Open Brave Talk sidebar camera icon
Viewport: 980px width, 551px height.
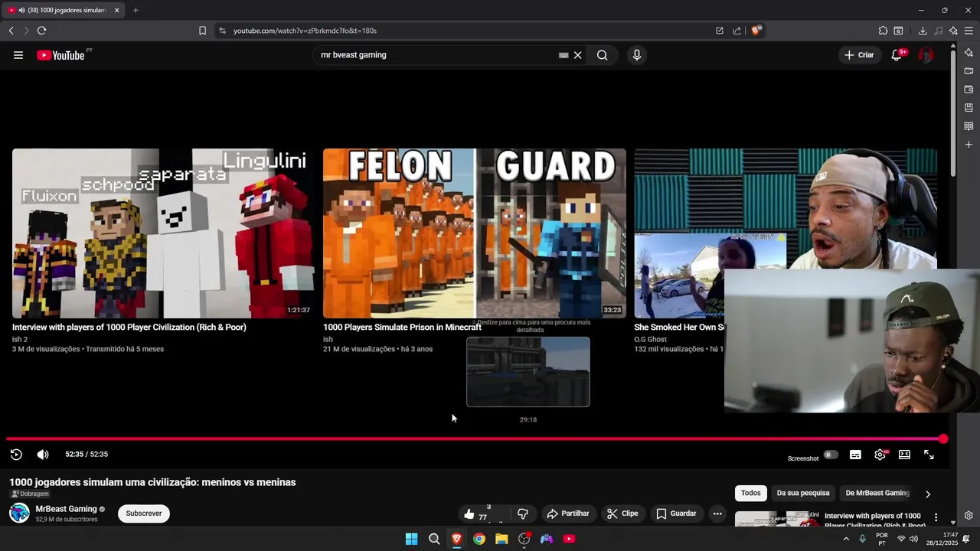pos(969,71)
